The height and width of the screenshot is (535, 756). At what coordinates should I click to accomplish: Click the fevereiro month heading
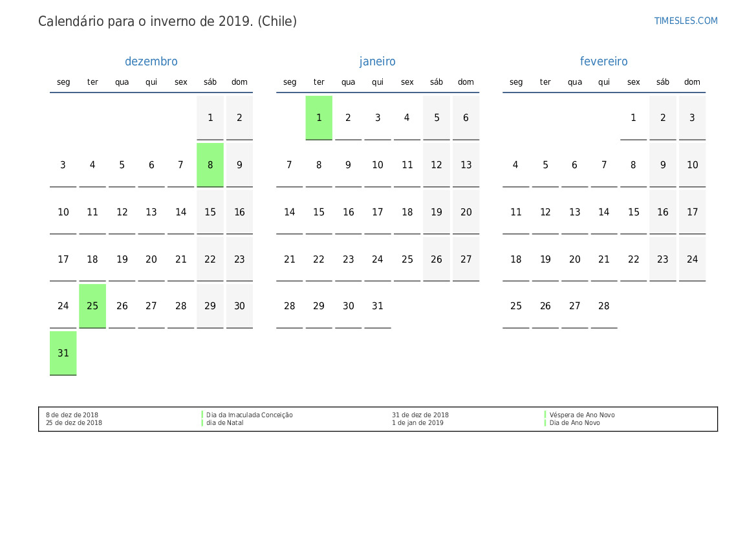[x=603, y=61]
